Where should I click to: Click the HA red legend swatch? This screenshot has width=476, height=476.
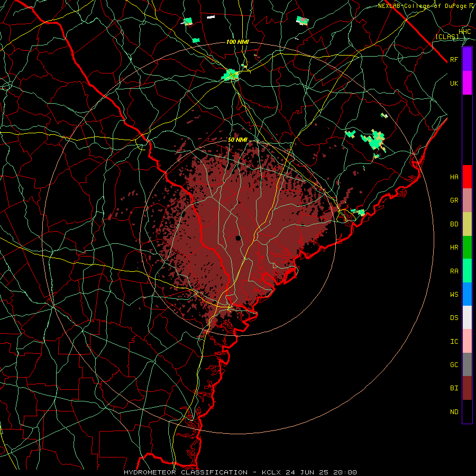point(467,177)
